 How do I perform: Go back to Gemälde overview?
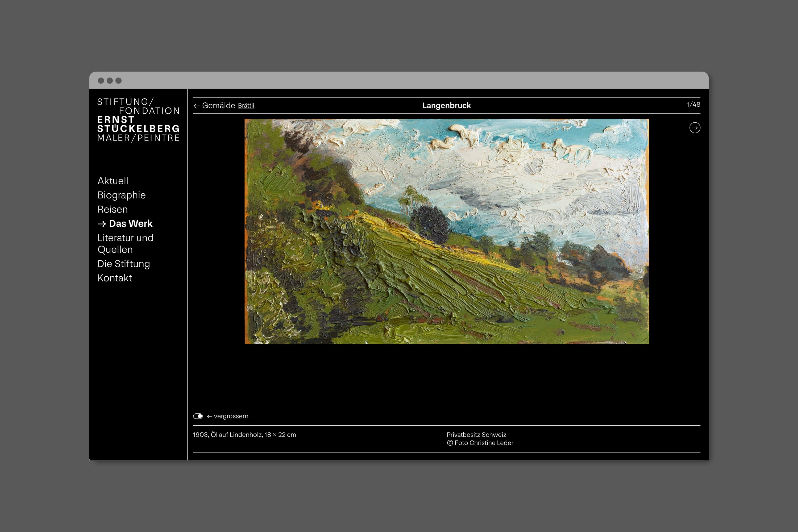[x=218, y=106]
